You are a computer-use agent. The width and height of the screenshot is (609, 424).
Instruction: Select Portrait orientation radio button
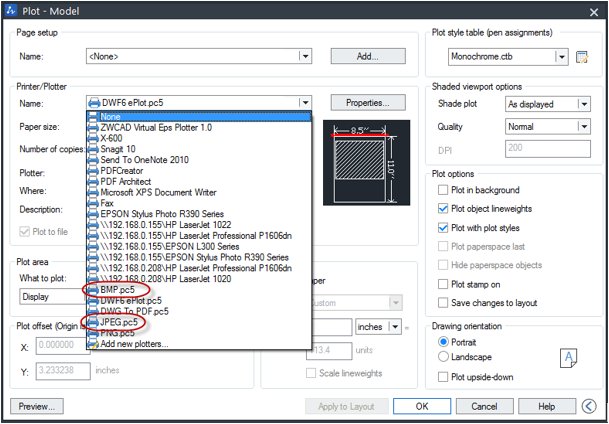click(443, 342)
